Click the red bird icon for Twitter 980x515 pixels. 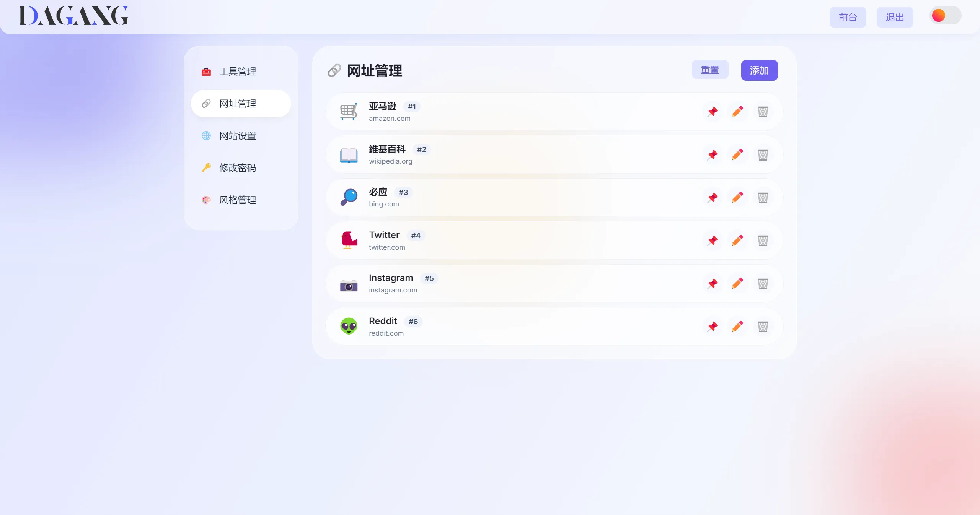point(349,240)
